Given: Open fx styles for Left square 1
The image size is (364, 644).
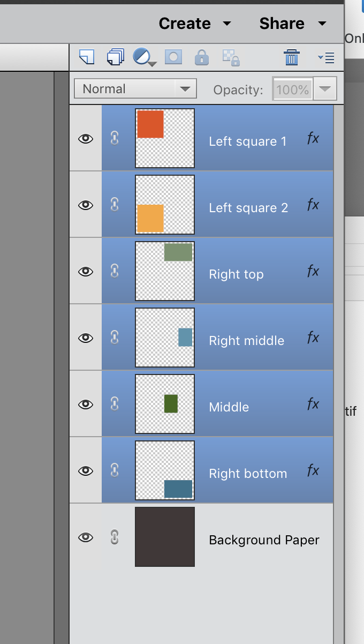Looking at the screenshot, I should 313,139.
